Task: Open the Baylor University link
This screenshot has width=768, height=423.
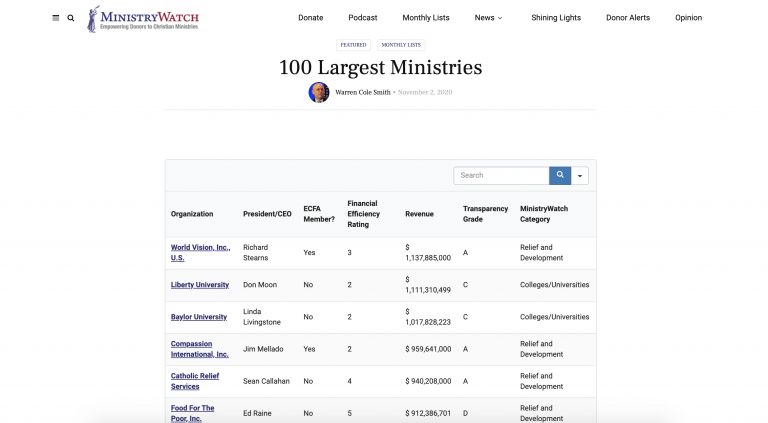Action: (199, 317)
